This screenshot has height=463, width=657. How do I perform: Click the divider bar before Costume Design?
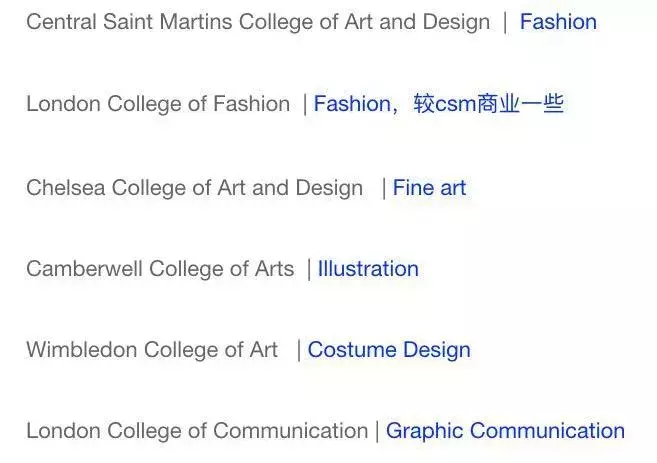[x=299, y=350]
